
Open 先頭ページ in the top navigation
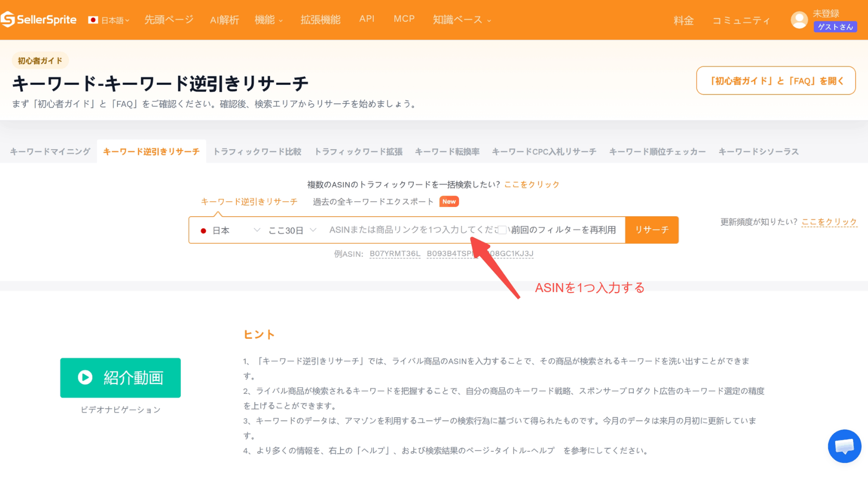pos(169,20)
